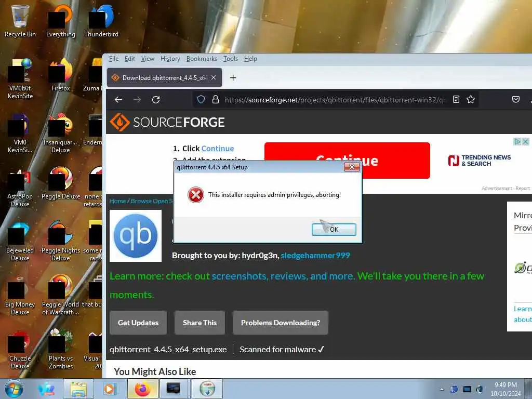Screen dimensions: 532x399
Task: Click qbittorrent_4.4.5_x64_setup.exe file name text
Action: [x=168, y=350]
